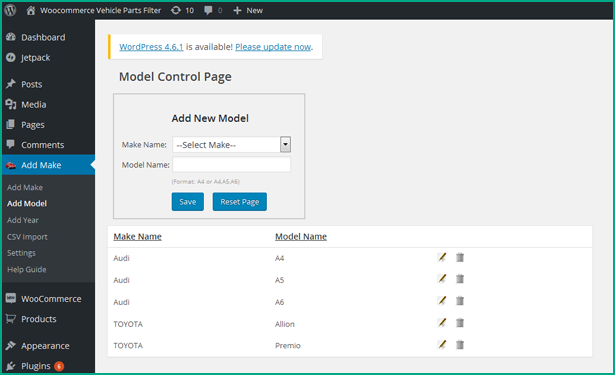
Task: Click the New button in admin bar
Action: pos(248,10)
